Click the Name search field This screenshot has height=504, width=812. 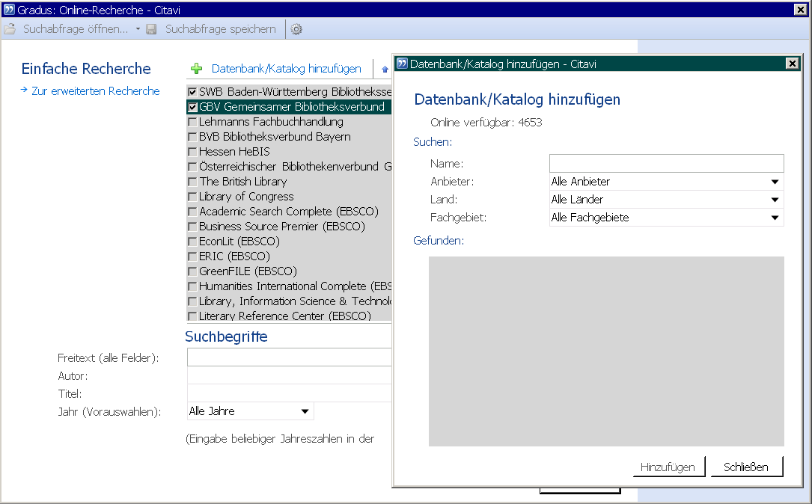tap(667, 164)
